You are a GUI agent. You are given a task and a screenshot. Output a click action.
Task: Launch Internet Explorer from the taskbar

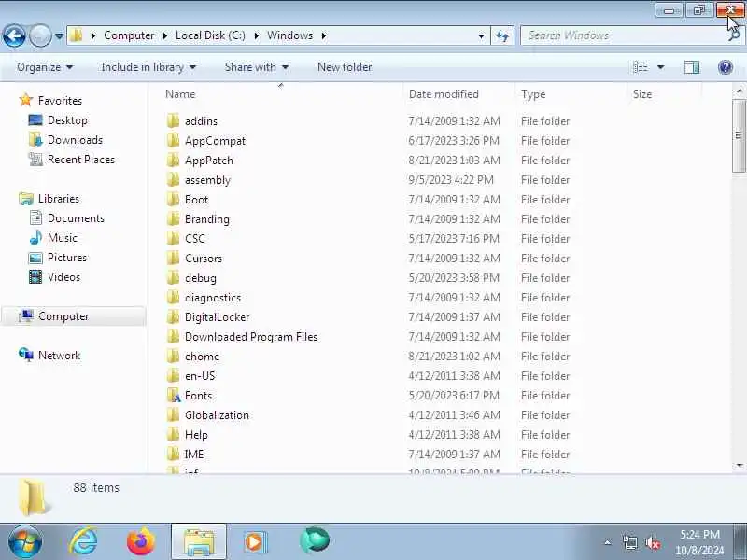[83, 541]
